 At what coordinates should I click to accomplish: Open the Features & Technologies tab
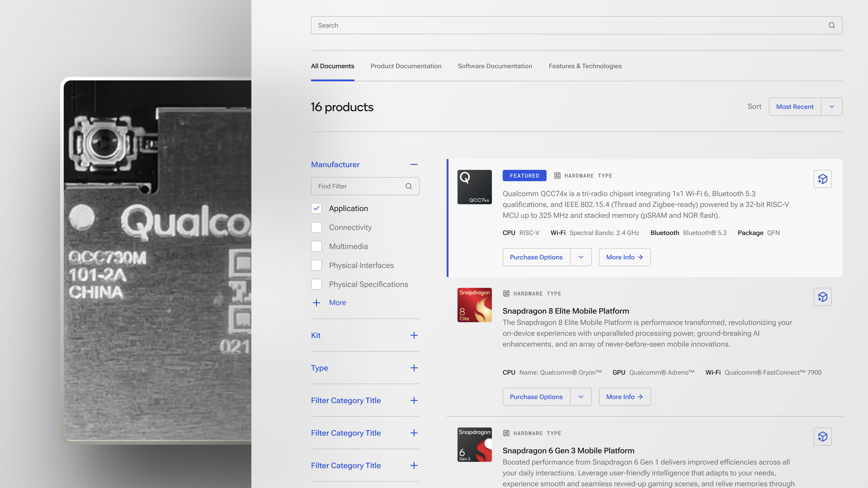click(x=585, y=66)
